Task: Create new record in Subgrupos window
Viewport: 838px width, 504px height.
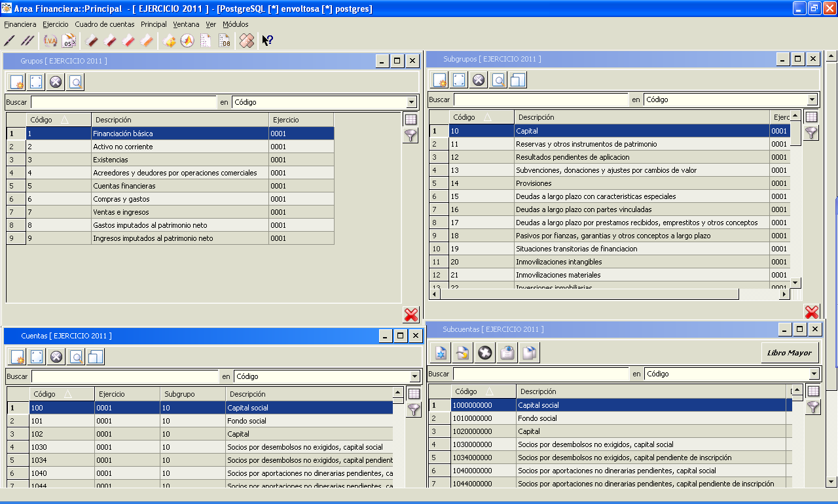Action: pyautogui.click(x=440, y=80)
